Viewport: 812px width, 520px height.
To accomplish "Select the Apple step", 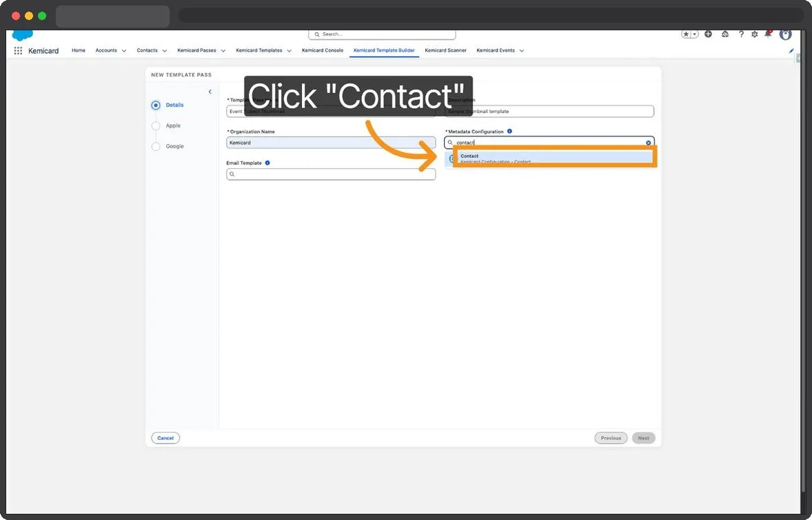I will (166, 126).
